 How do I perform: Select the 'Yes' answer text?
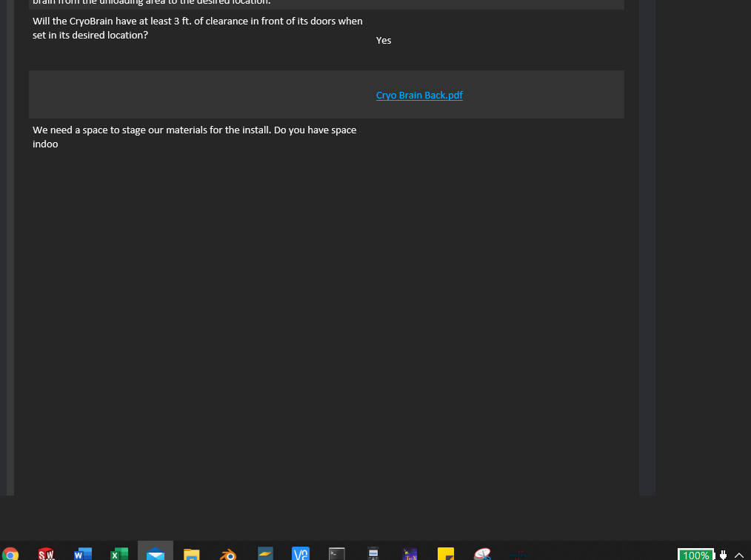384,41
